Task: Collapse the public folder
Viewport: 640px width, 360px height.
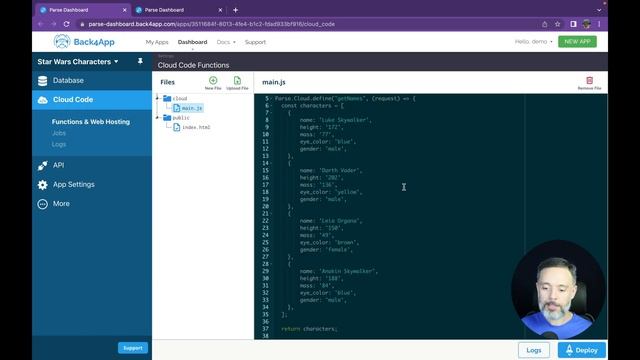Action: point(157,118)
